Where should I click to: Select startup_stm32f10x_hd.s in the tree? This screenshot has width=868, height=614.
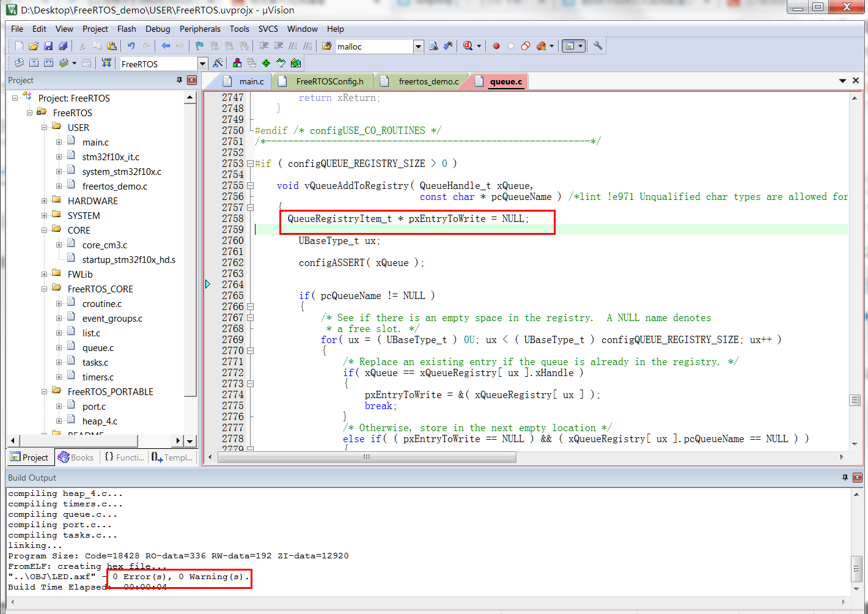129,260
